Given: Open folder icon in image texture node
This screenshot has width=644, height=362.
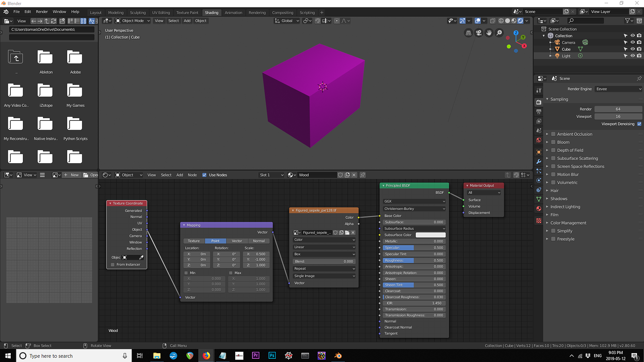Looking at the screenshot, I should coord(347,232).
